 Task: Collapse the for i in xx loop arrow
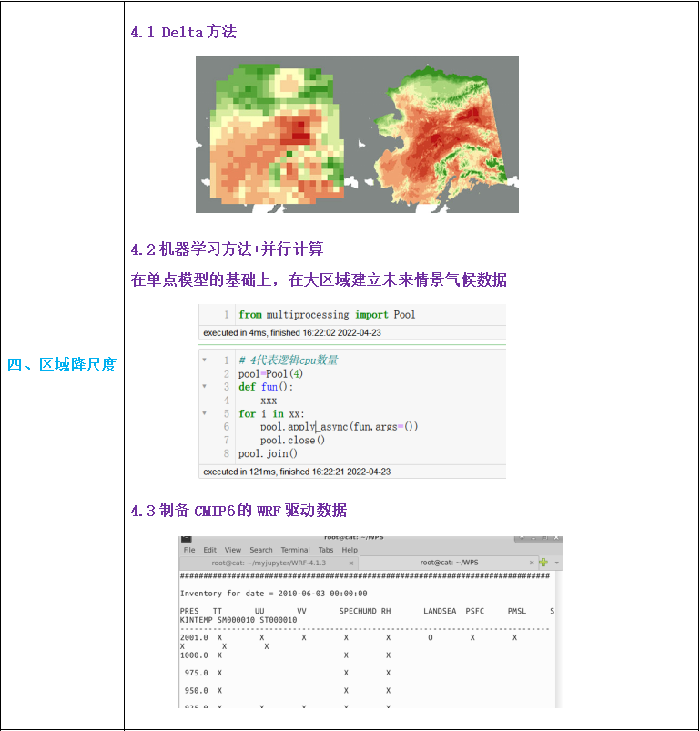[x=204, y=413]
